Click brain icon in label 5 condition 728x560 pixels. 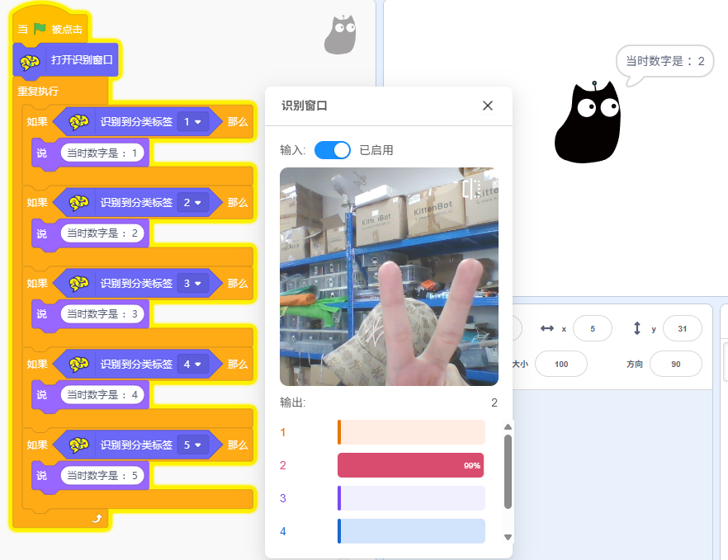pos(79,445)
